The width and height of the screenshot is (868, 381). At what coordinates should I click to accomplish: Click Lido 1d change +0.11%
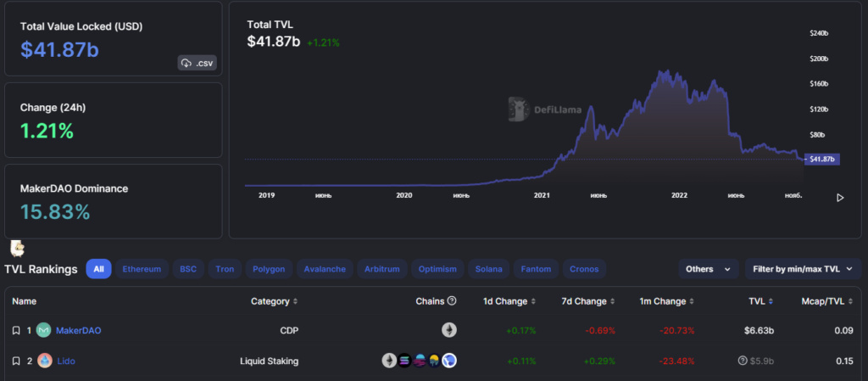[x=521, y=361]
